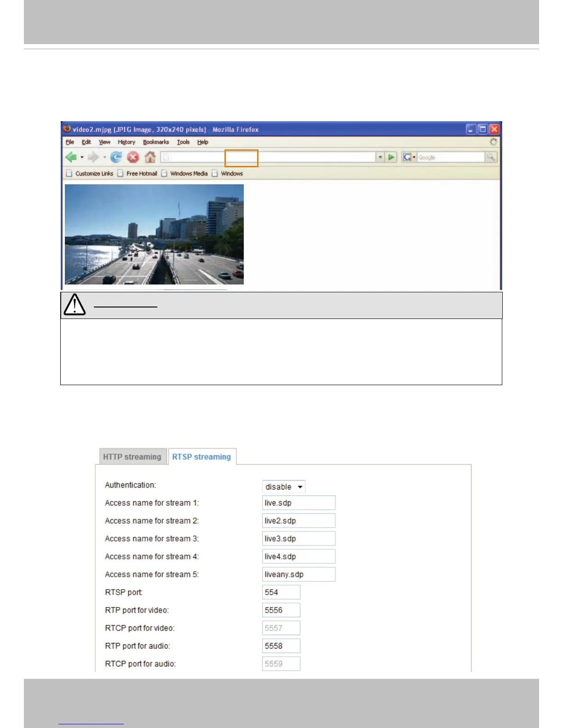Click the "Access name for stream 1:" label
The height and width of the screenshot is (728, 563).
(x=152, y=503)
